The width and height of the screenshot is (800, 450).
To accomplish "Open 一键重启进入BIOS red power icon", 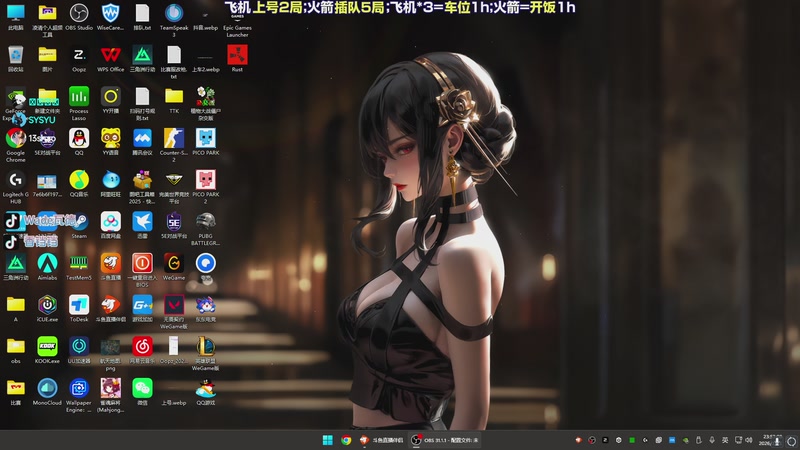I will click(x=142, y=264).
